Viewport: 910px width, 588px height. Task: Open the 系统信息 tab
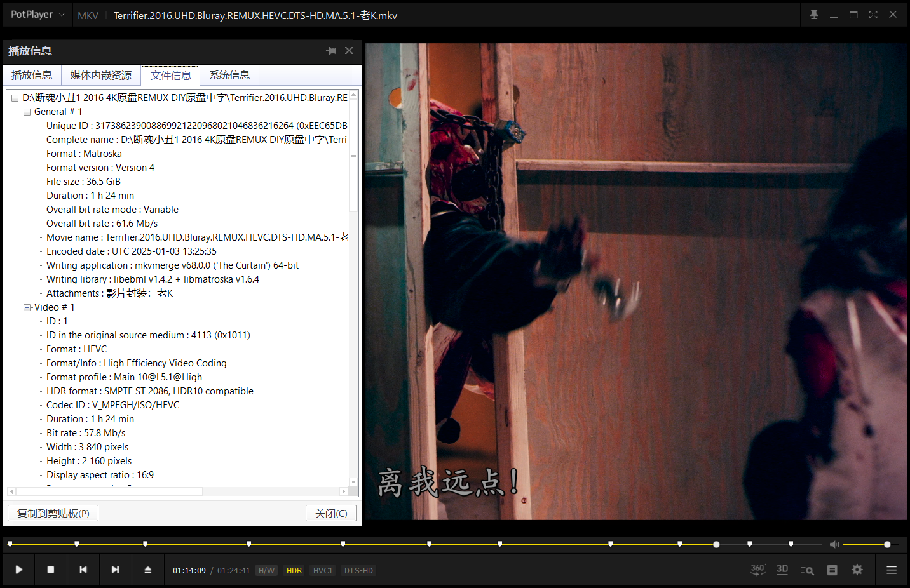[229, 75]
